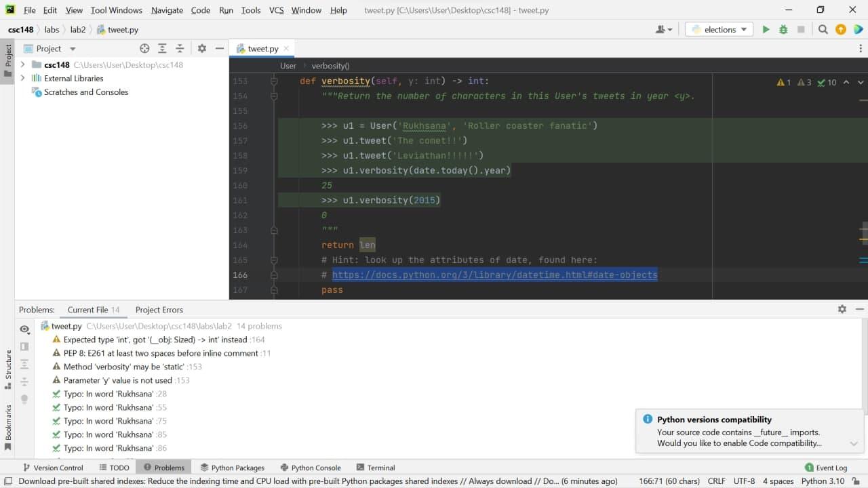Expand the Python versions compatibility notification
This screenshot has height=488, width=868.
click(x=854, y=444)
